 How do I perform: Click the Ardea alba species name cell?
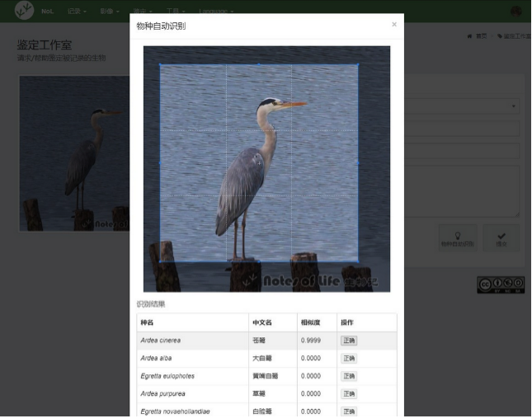[x=192, y=359]
